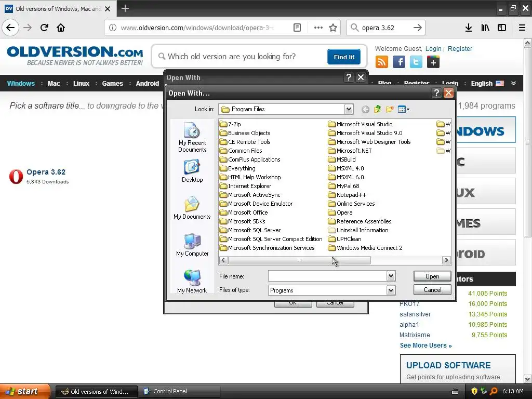Select the Opera folder
The width and height of the screenshot is (532, 399).
(341, 212)
